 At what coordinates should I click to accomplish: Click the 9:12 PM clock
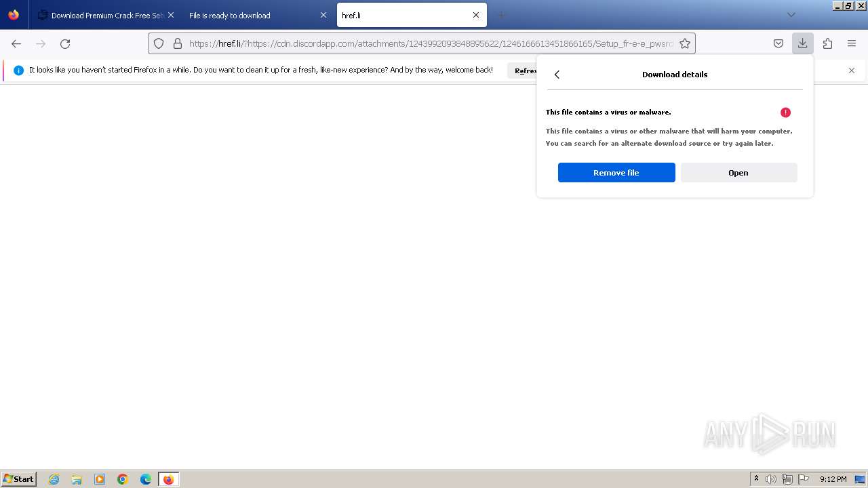(833, 479)
